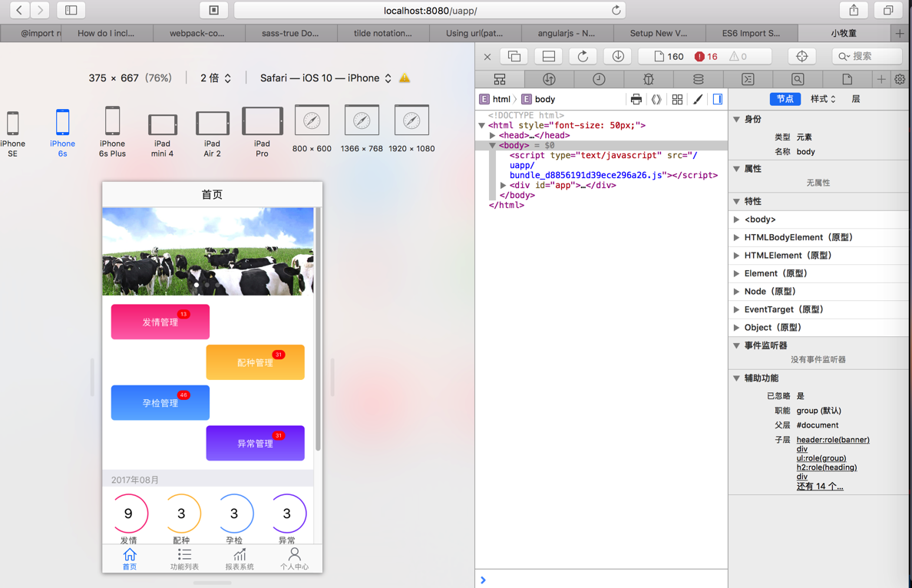The image size is (912, 588).
Task: Open the Console tab icon
Action: [x=748, y=79]
